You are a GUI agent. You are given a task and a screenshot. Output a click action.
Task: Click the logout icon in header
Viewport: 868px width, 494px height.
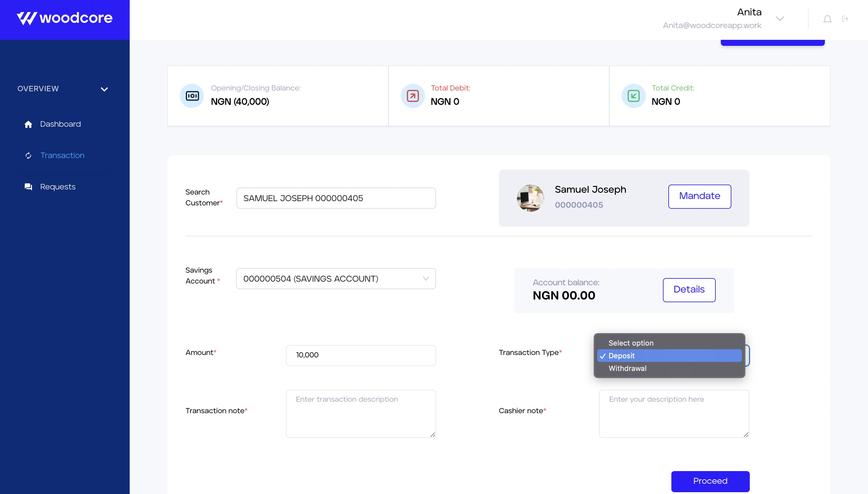click(845, 19)
